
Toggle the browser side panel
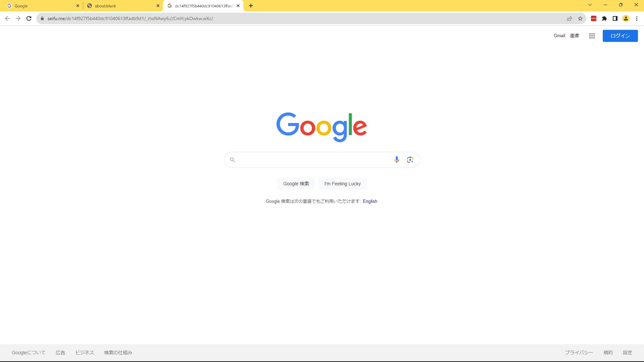(615, 18)
